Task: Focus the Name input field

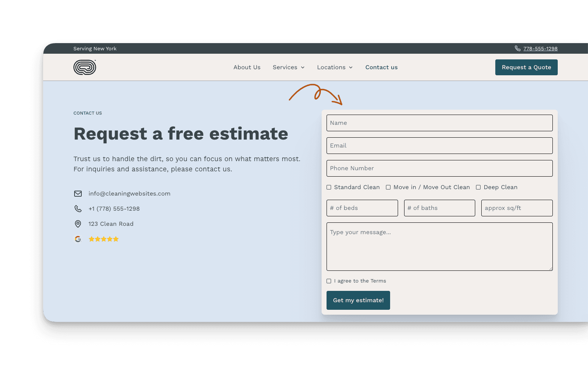Action: [x=439, y=123]
